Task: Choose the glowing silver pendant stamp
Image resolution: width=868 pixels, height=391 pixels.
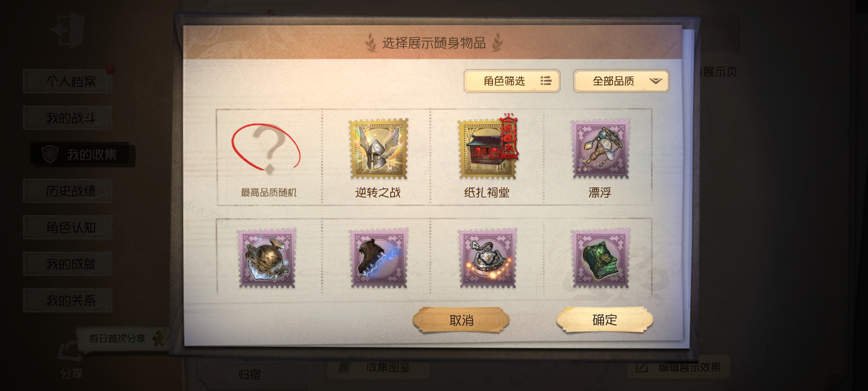Action: pos(488,258)
